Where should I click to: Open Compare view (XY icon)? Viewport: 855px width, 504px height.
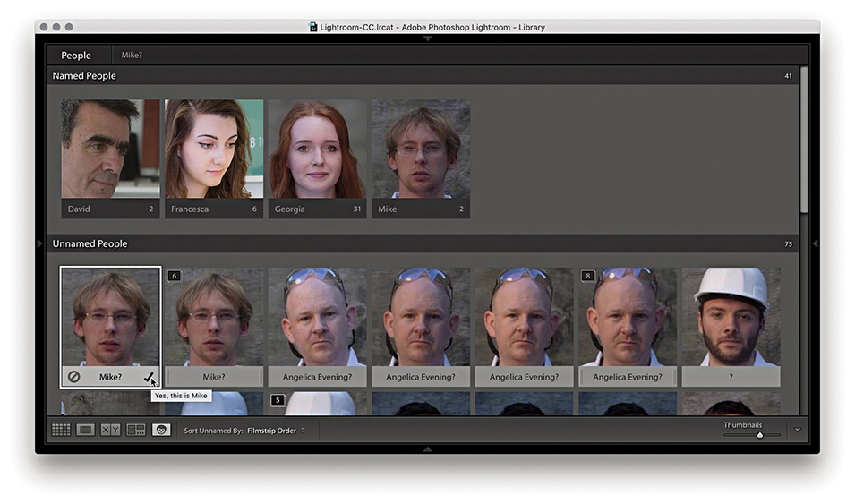point(111,430)
